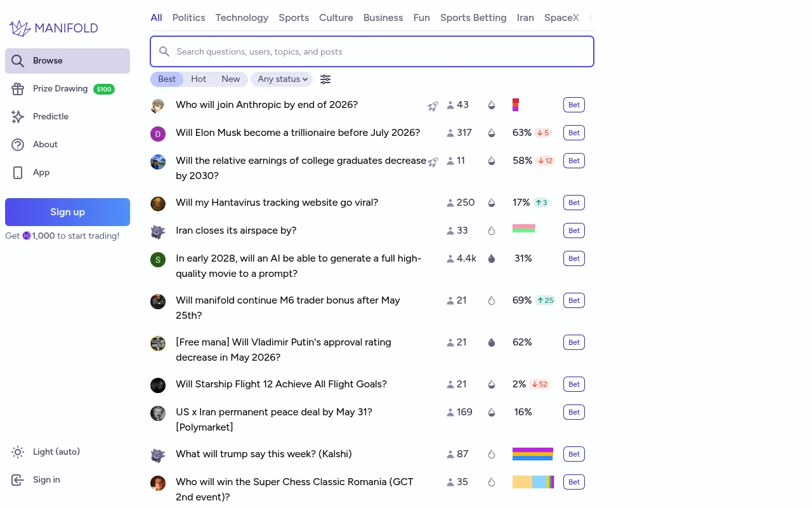Viewport: 812px width, 508px height.
Task: Open the Culture topic tab
Action: pyautogui.click(x=336, y=18)
